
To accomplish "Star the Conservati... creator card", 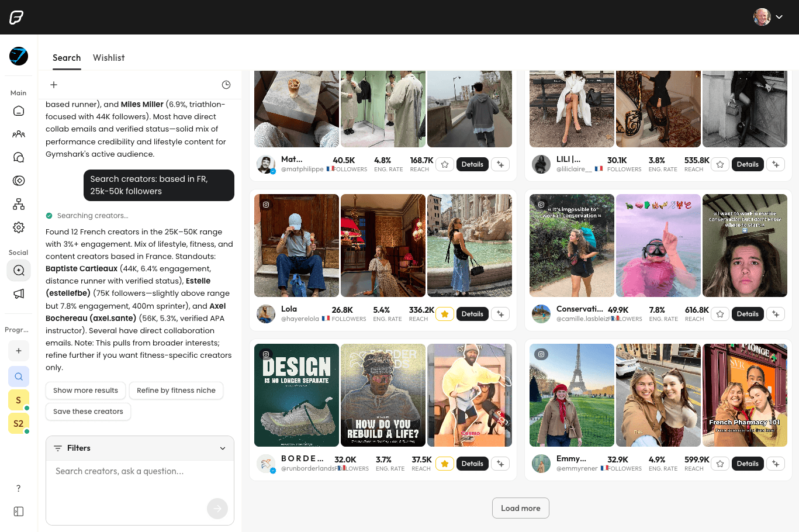I will (x=720, y=314).
